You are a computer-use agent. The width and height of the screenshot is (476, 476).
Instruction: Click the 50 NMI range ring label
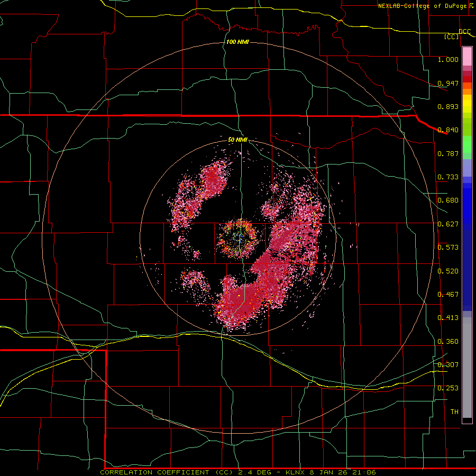coord(237,140)
